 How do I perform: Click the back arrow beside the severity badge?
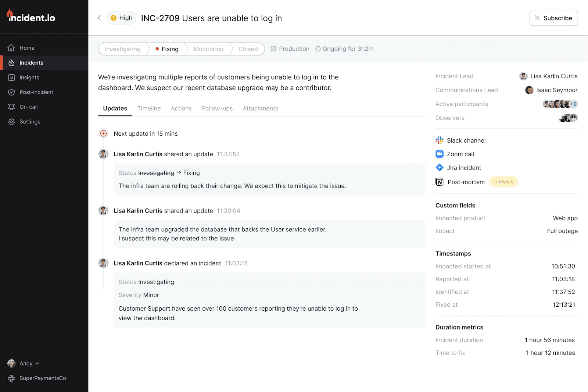pyautogui.click(x=99, y=18)
